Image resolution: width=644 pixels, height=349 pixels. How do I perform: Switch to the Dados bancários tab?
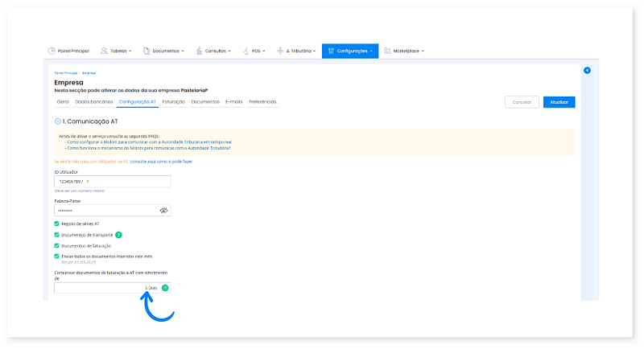93,102
